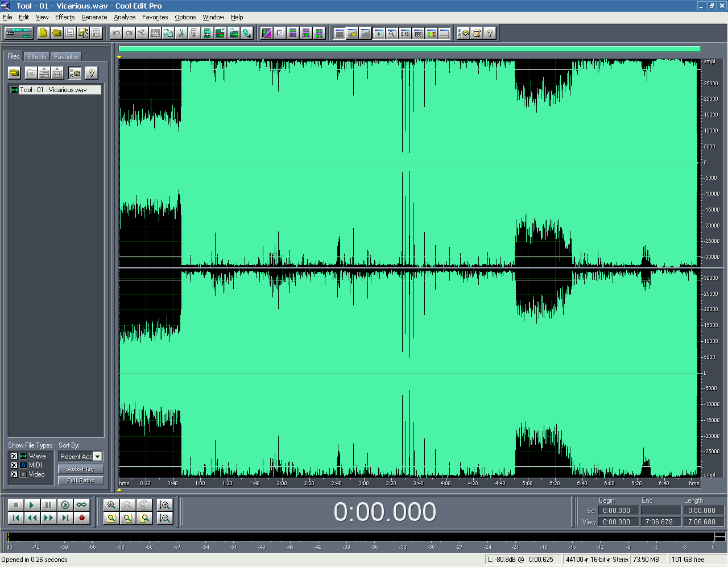The width and height of the screenshot is (728, 567).
Task: Toggle the Full Paths button
Action: click(81, 481)
